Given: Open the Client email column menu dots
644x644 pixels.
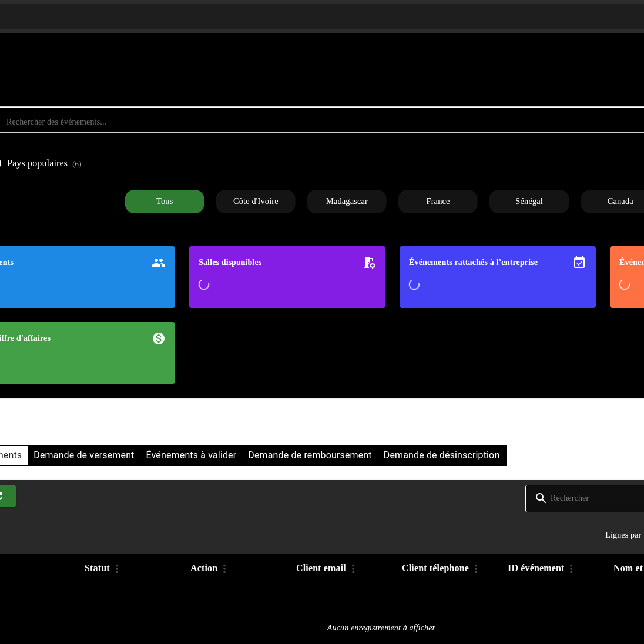Looking at the screenshot, I should pyautogui.click(x=353, y=569).
